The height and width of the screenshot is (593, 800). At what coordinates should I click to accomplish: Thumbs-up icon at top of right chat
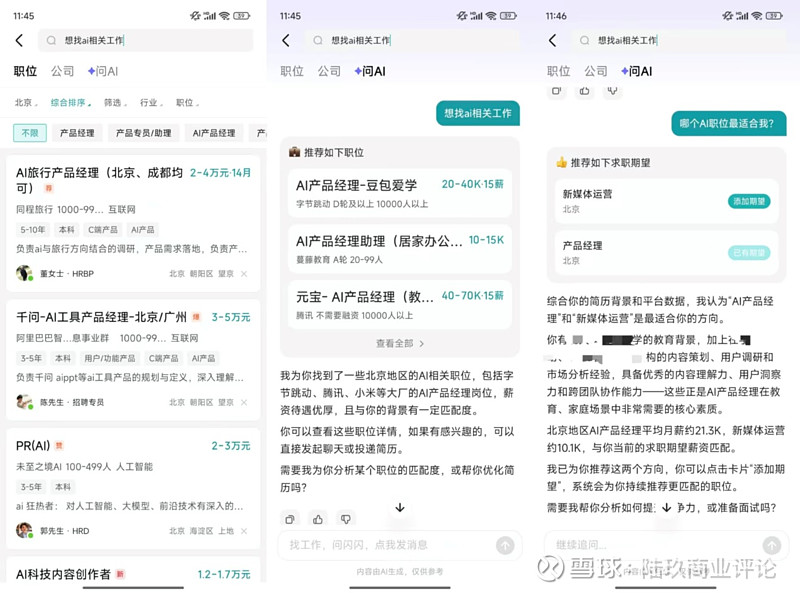point(584,91)
